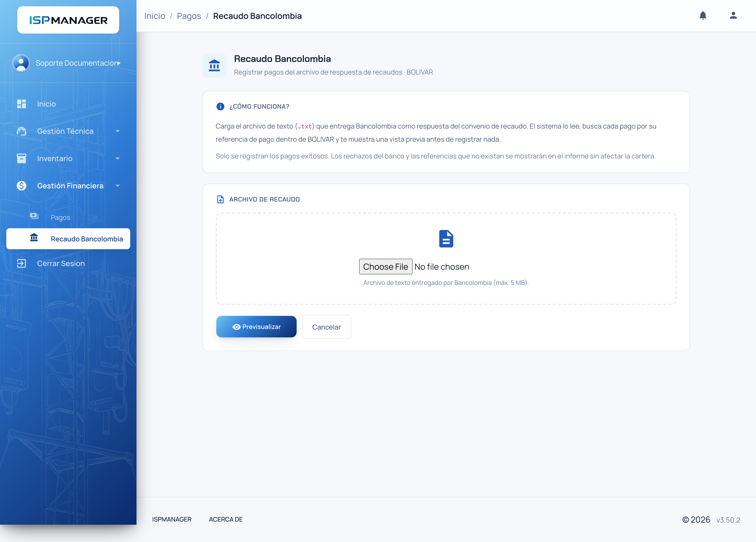756x542 pixels.
Task: Click the Choose File button
Action: click(386, 267)
